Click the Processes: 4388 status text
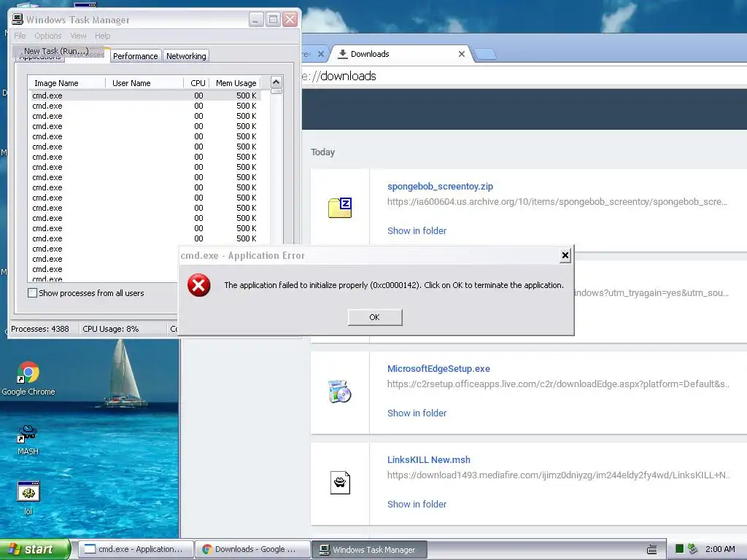 click(x=40, y=329)
